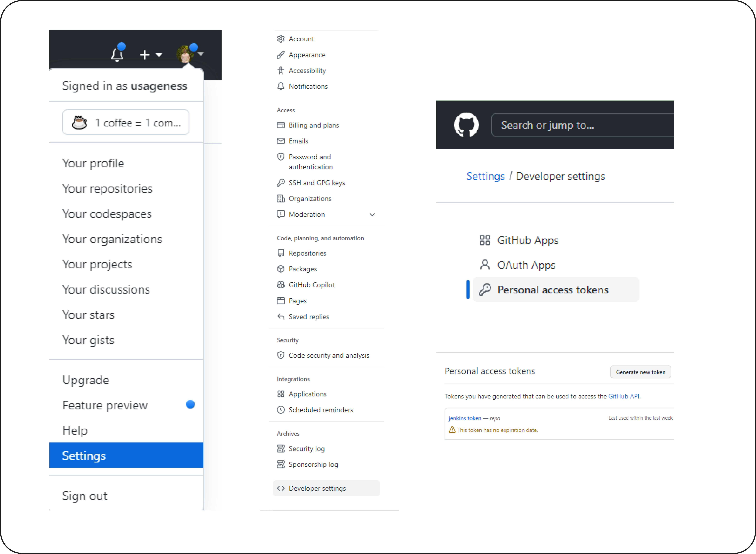The width and height of the screenshot is (756, 554).
Task: Click the SSH and GPG keys icon
Action: [281, 183]
